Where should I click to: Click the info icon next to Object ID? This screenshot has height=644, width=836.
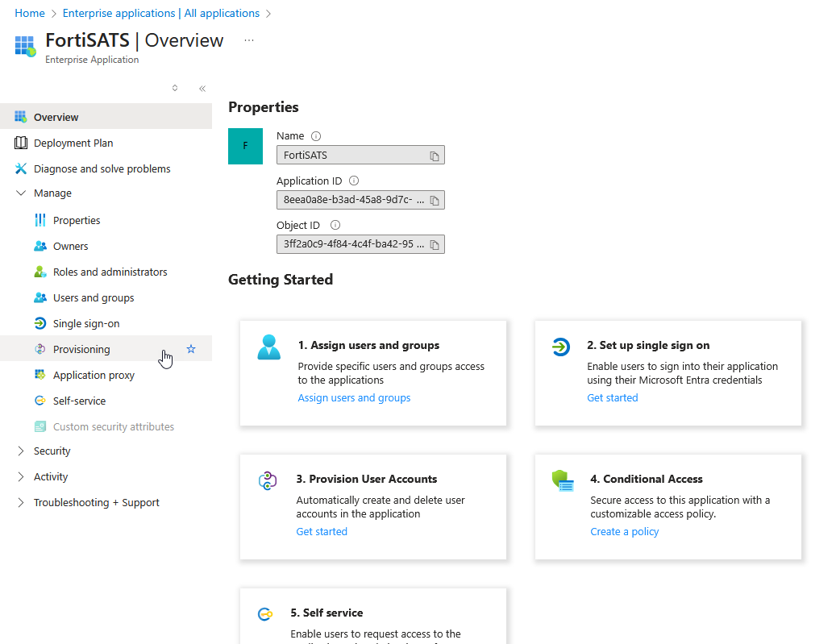click(335, 225)
